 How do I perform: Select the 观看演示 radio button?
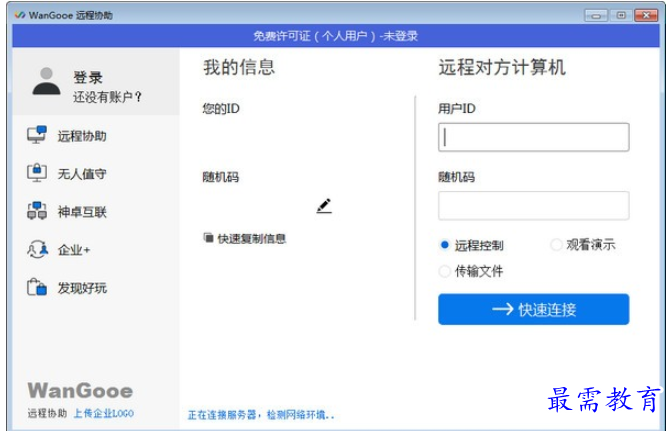[556, 245]
